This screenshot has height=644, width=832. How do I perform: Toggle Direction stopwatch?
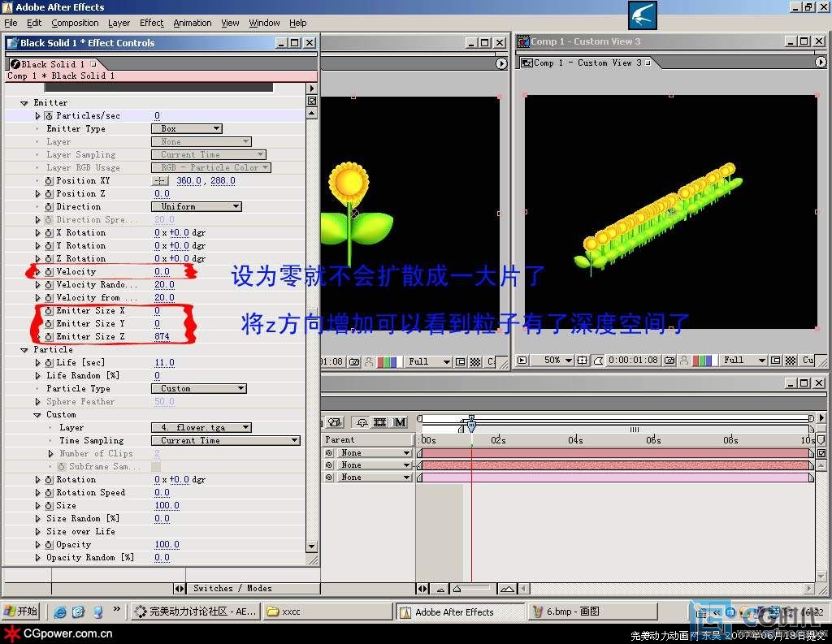(x=49, y=207)
